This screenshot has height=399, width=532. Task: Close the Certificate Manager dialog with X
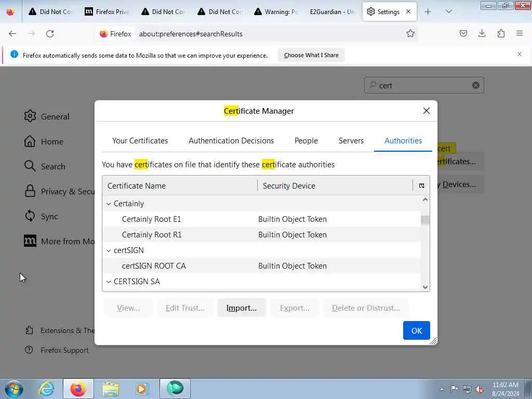(x=426, y=111)
